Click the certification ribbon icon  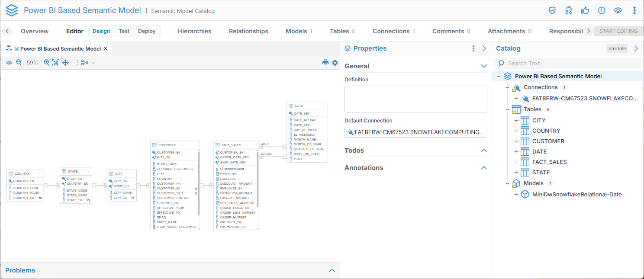(x=569, y=10)
